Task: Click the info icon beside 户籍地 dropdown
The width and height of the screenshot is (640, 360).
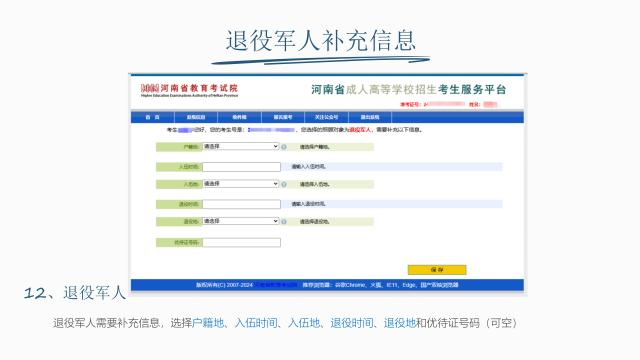Action: point(284,147)
